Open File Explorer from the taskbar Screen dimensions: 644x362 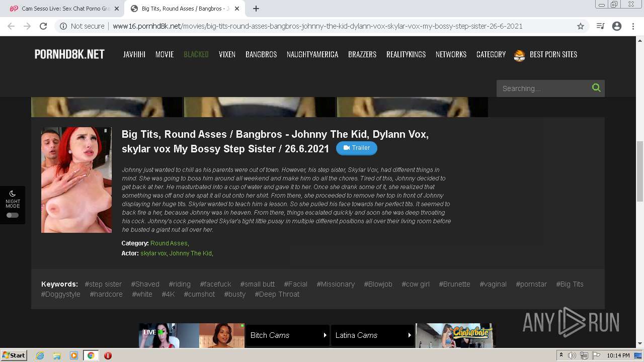(x=57, y=355)
